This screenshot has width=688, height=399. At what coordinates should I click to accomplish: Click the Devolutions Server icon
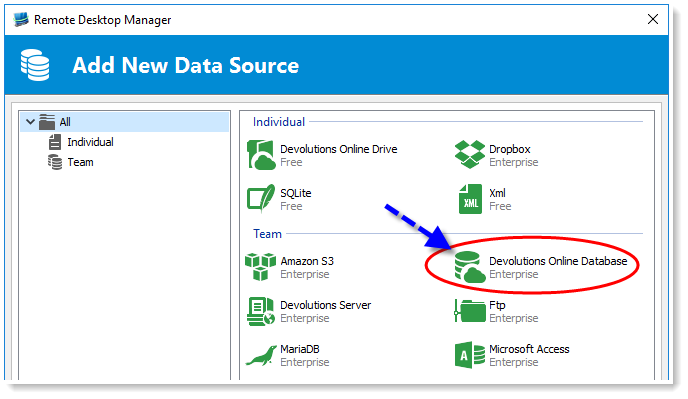click(261, 311)
